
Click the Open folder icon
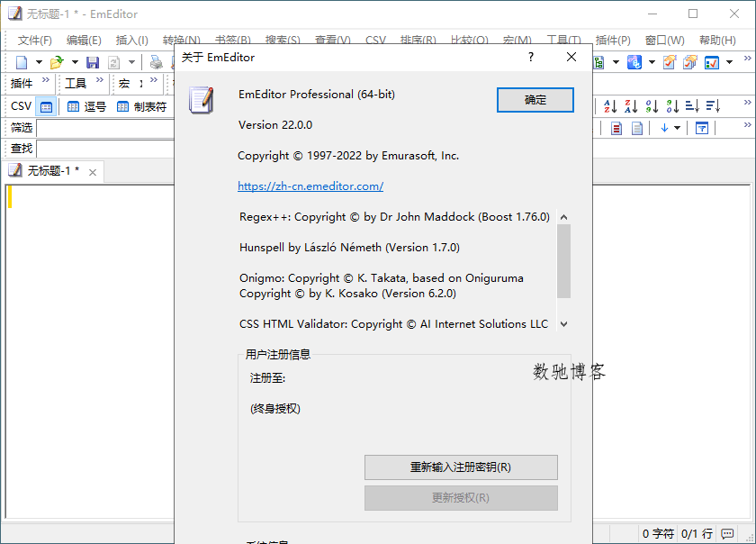pos(57,62)
